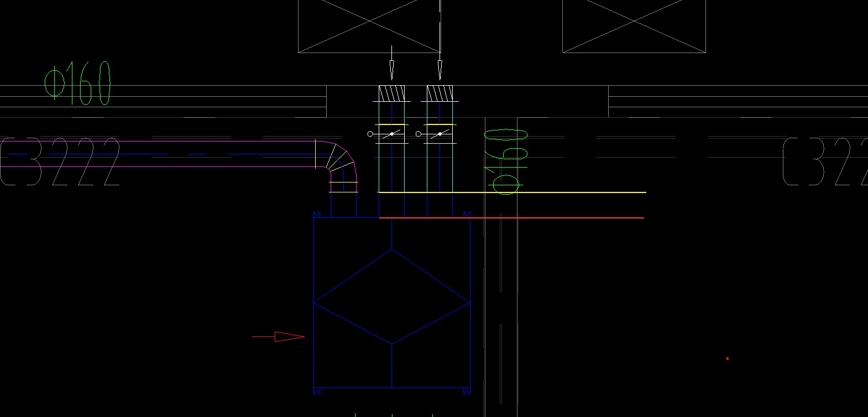Select the right hatched flexible connector
Screen dimensions: 868x417
click(x=440, y=93)
